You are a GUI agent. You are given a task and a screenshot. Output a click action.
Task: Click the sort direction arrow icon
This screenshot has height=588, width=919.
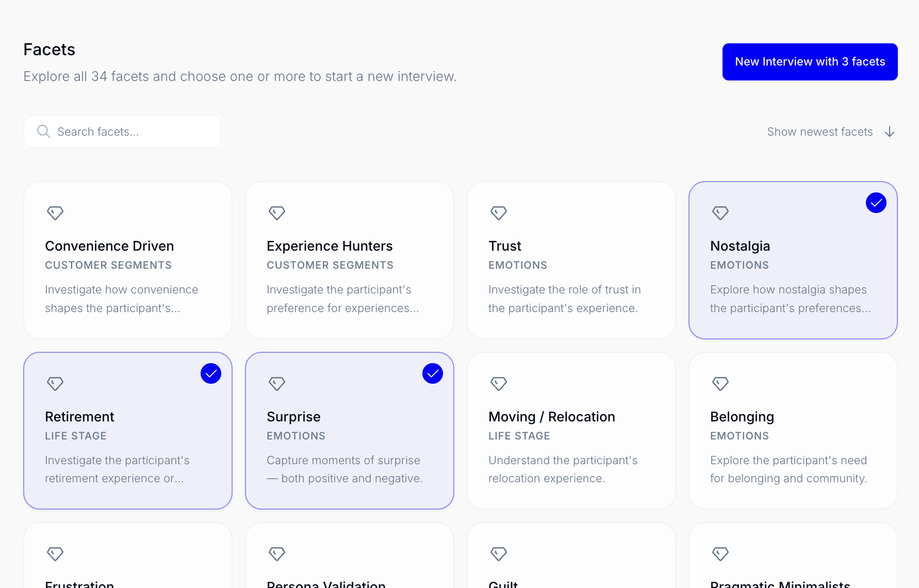[x=890, y=132]
